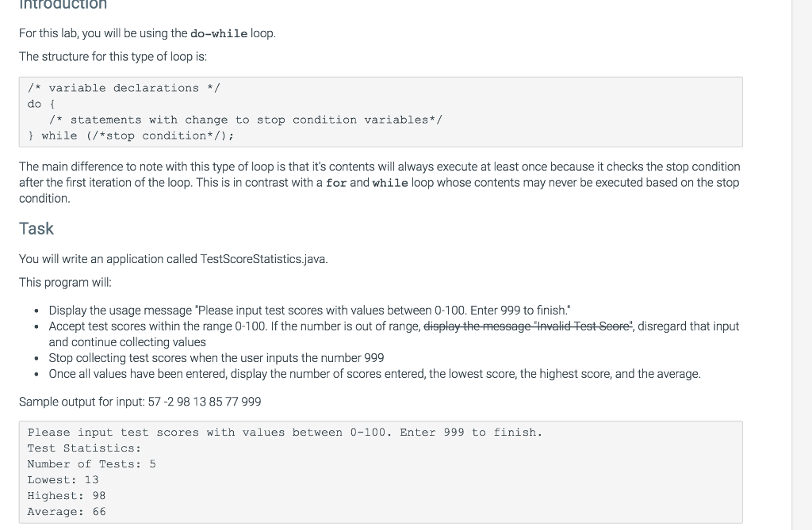Click the 'Stop collecting test scores' bullet item

tap(216, 358)
